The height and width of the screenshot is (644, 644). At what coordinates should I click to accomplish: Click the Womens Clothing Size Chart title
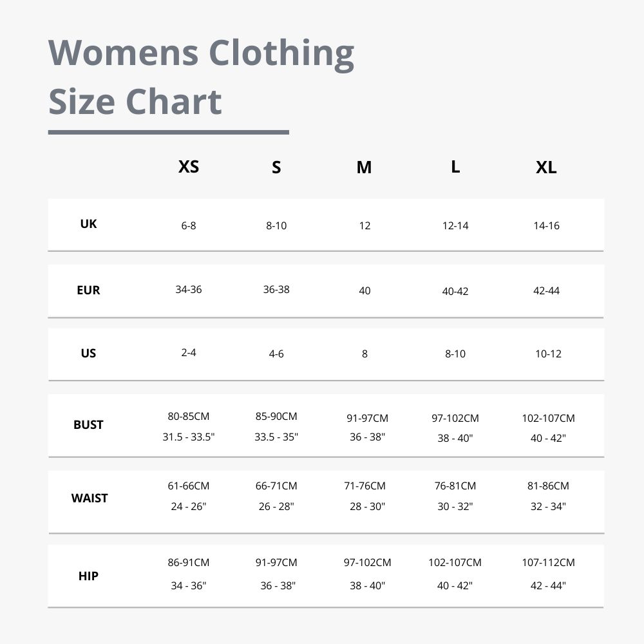pos(201,77)
